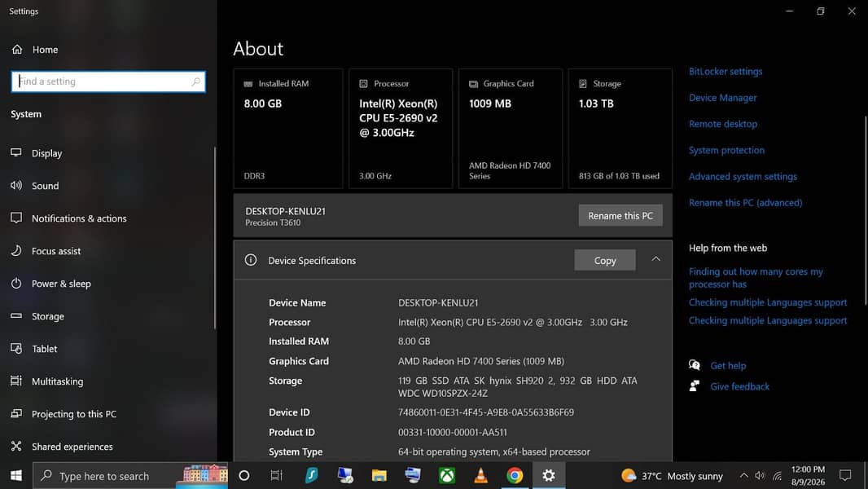
Task: Click the Tablet icon in sidebar
Action: (x=16, y=349)
